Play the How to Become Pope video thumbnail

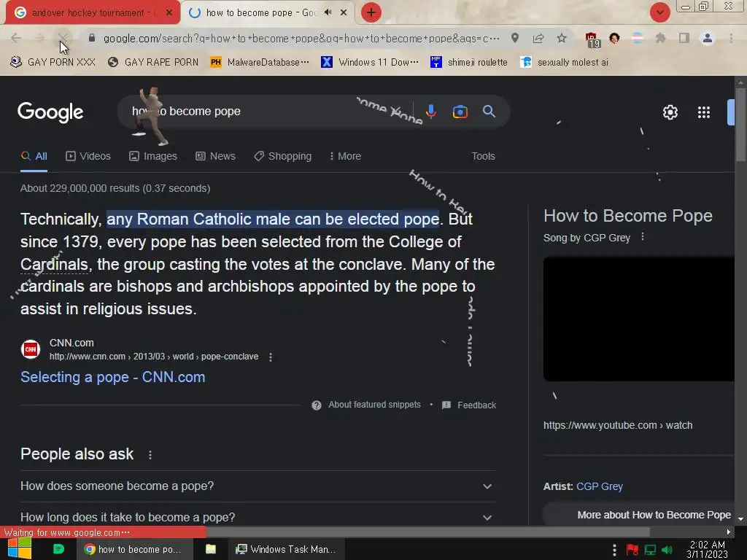tap(638, 319)
